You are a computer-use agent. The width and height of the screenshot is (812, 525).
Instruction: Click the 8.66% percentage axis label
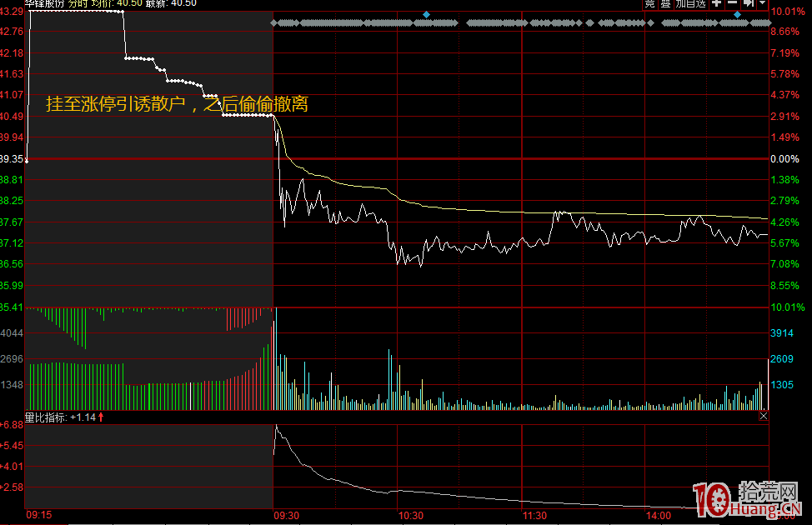click(x=784, y=32)
